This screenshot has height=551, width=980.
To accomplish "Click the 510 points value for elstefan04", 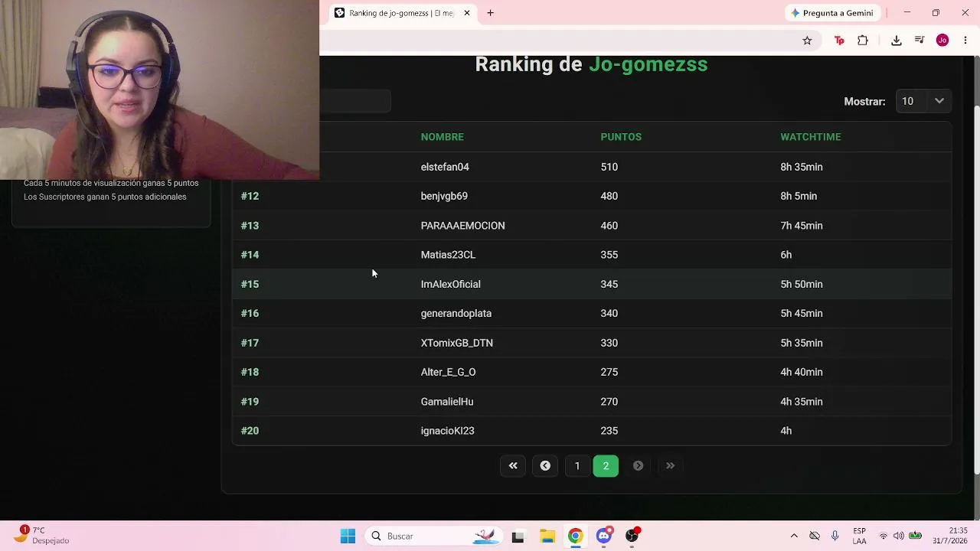I will [609, 167].
